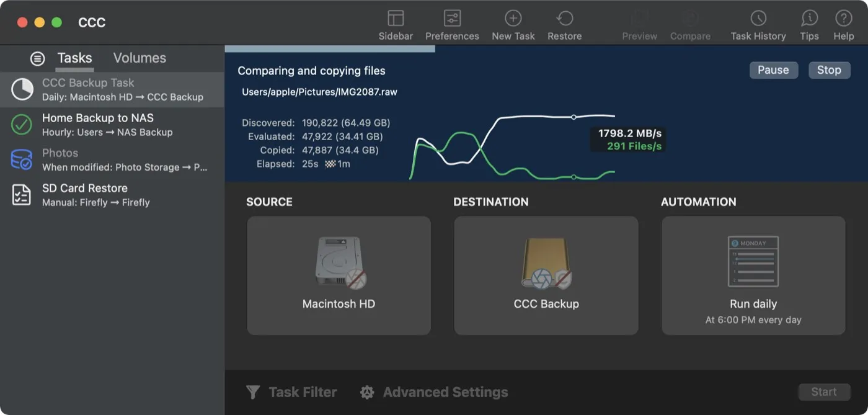
Task: Create a New Task
Action: coord(513,23)
